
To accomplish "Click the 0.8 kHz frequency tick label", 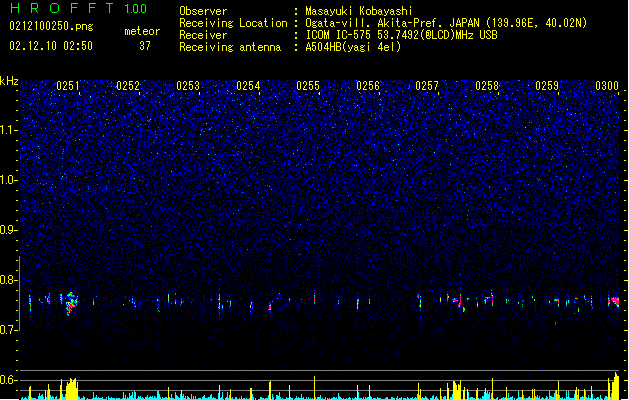I will (x=9, y=280).
